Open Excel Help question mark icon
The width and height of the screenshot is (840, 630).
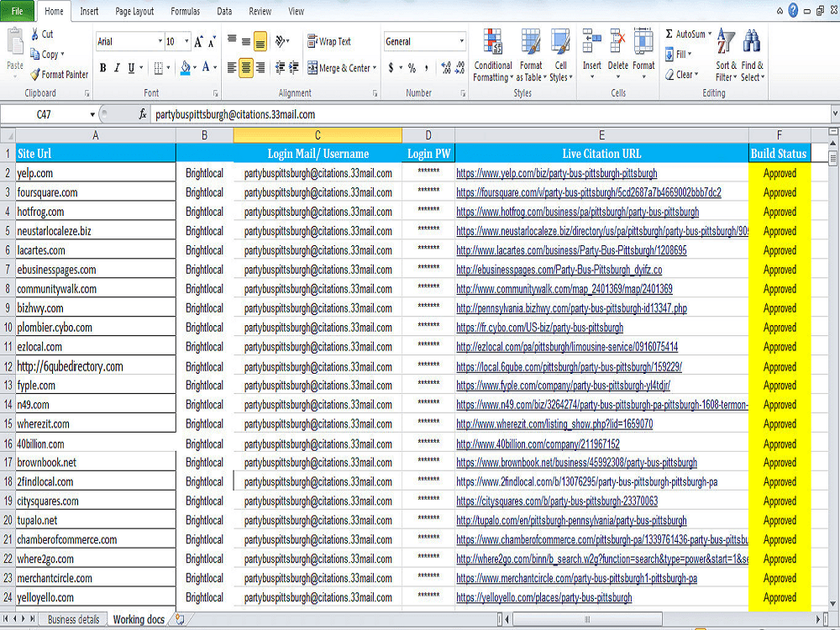794,10
